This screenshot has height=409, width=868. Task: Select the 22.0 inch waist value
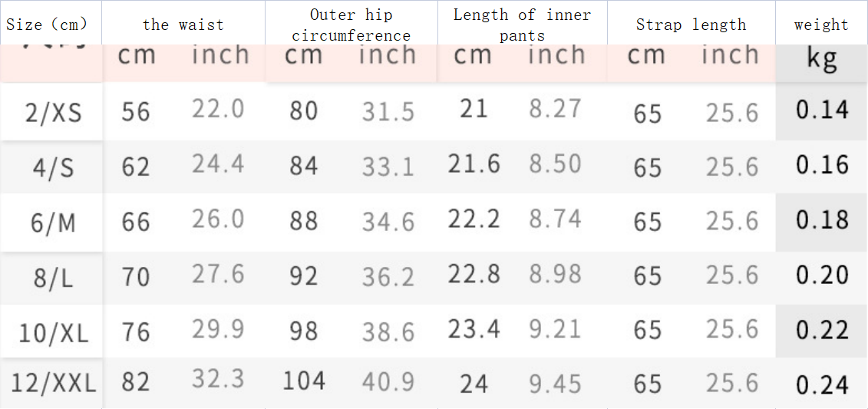218,109
